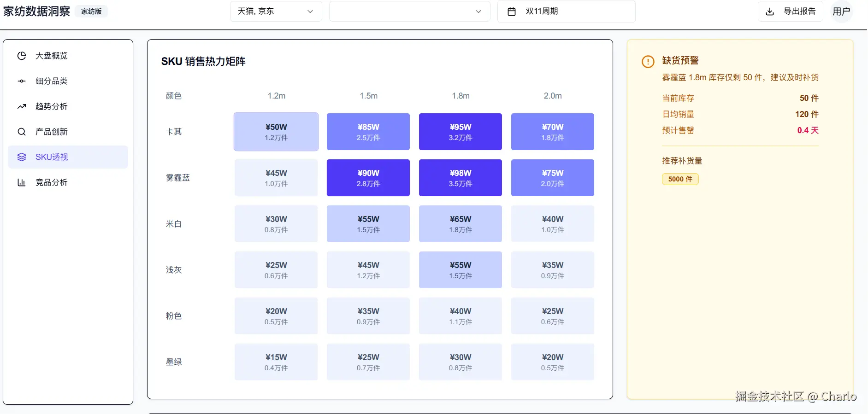Click 浅灰 1.5m cell 1.2万件
Screen dimensions: 868x414
coord(368,270)
